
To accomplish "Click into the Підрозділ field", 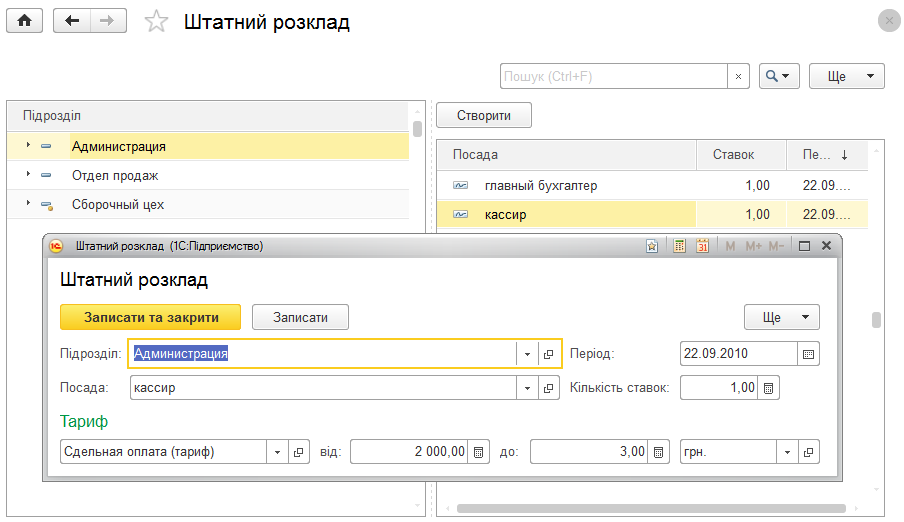I will [x=323, y=354].
